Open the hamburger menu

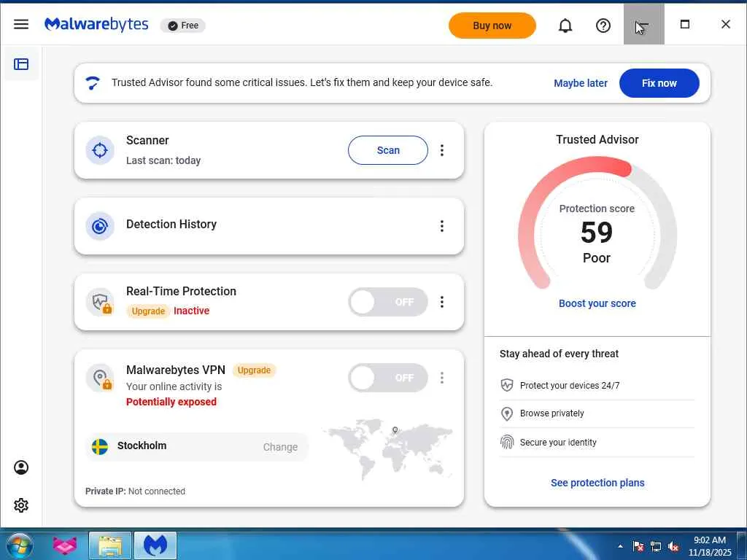click(21, 24)
